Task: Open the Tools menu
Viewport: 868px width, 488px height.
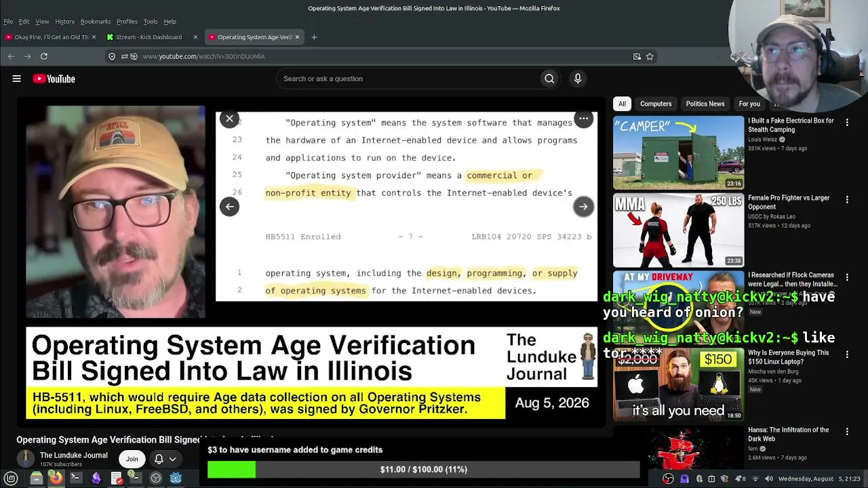Action: 151,22
